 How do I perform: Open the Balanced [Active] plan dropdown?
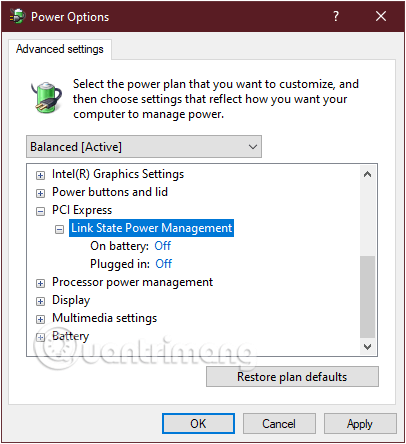144,147
